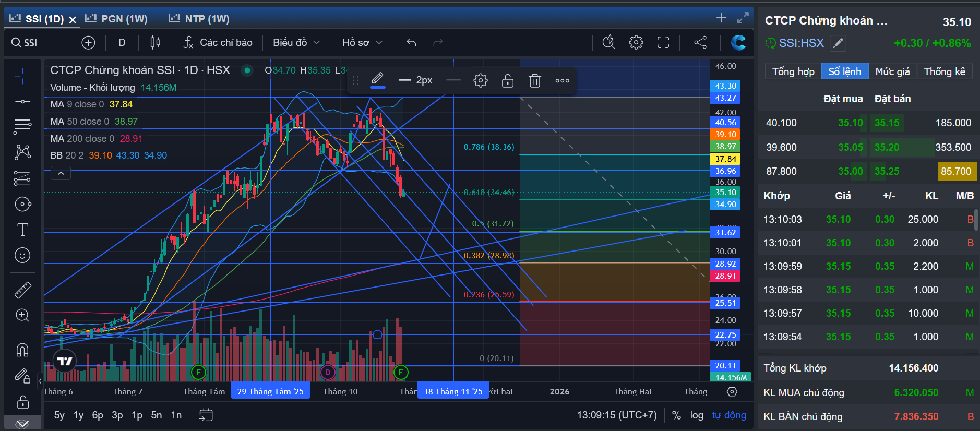Switch to the NTP (1W) chart tab
Viewport: 980px width, 431px height.
point(199,19)
